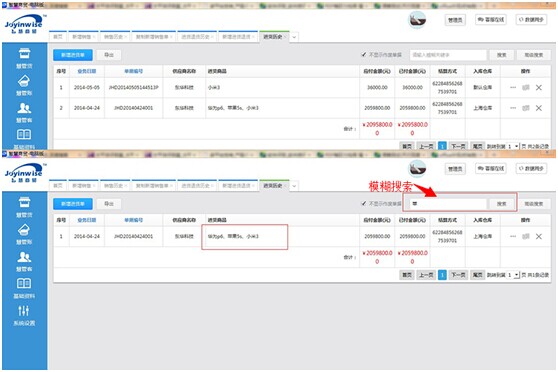The width and height of the screenshot is (558, 372).
Task: Click Joyinwise logo in upper window
Action: [x=24, y=24]
